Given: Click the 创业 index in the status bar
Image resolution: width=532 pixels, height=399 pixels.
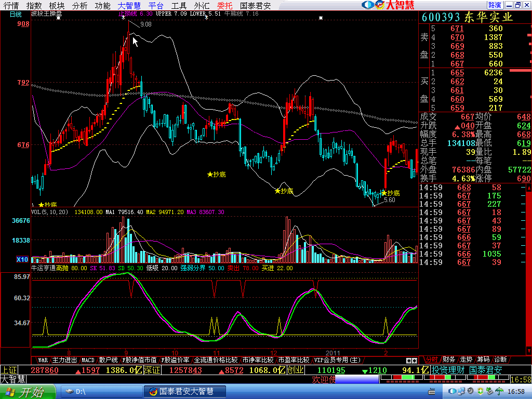Looking at the screenshot, I should pyautogui.click(x=296, y=370).
